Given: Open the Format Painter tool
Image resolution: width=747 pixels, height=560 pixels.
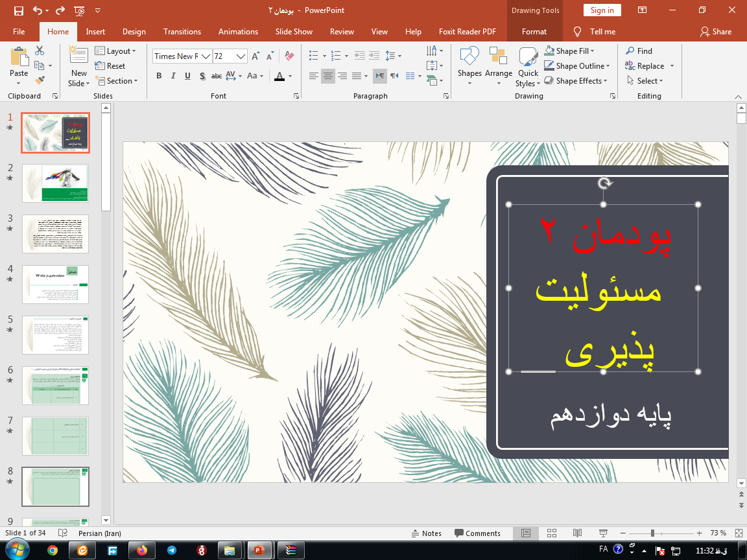Looking at the screenshot, I should click(x=41, y=80).
